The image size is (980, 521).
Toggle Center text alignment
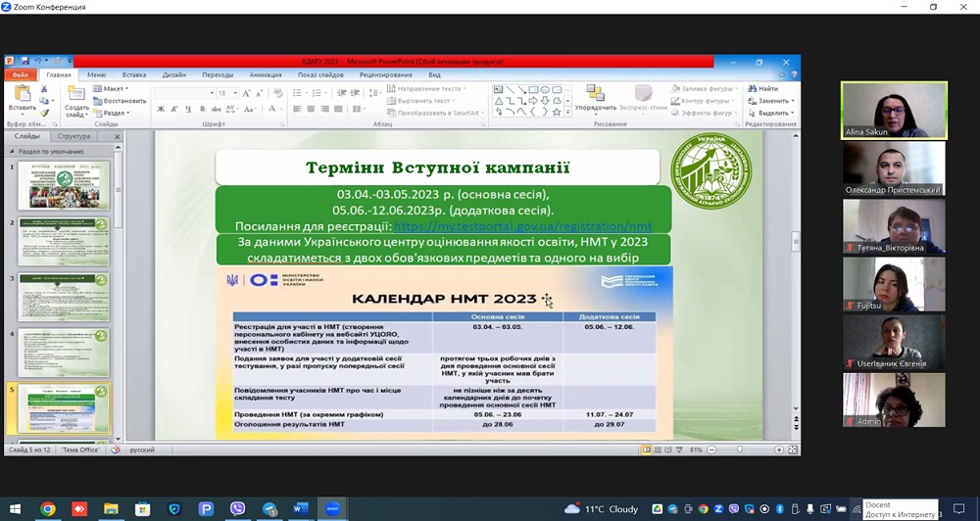[x=312, y=110]
